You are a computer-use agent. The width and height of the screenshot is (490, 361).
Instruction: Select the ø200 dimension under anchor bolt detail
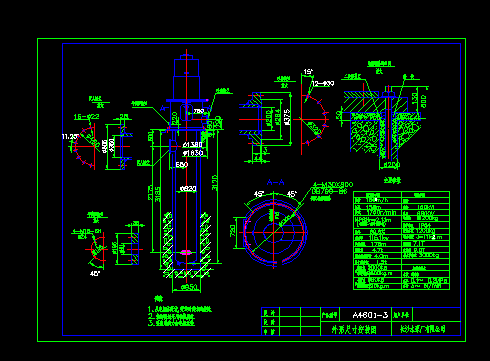pos(392,165)
